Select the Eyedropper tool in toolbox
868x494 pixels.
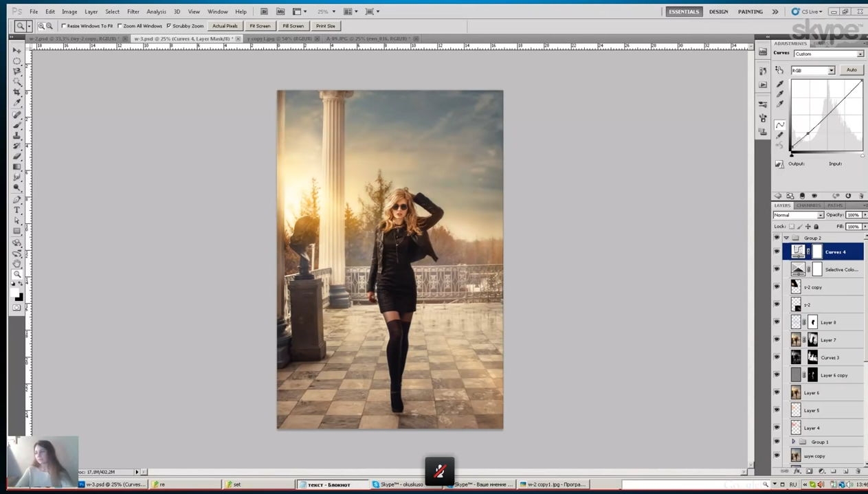coord(17,102)
